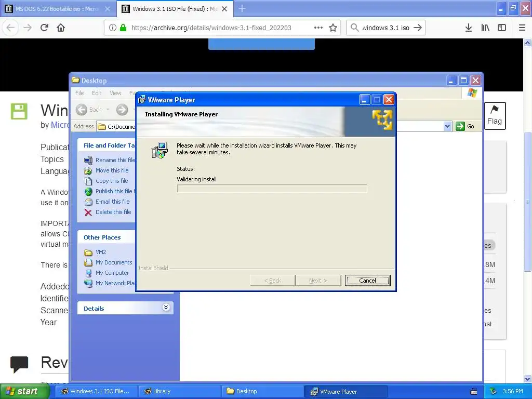Click Forward arrow in Desktop explorer window
The width and height of the screenshot is (532, 399).
click(122, 110)
